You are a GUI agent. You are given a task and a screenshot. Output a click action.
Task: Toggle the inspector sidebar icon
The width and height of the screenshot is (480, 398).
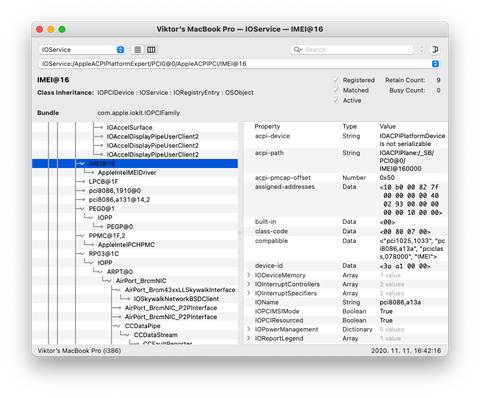435,50
